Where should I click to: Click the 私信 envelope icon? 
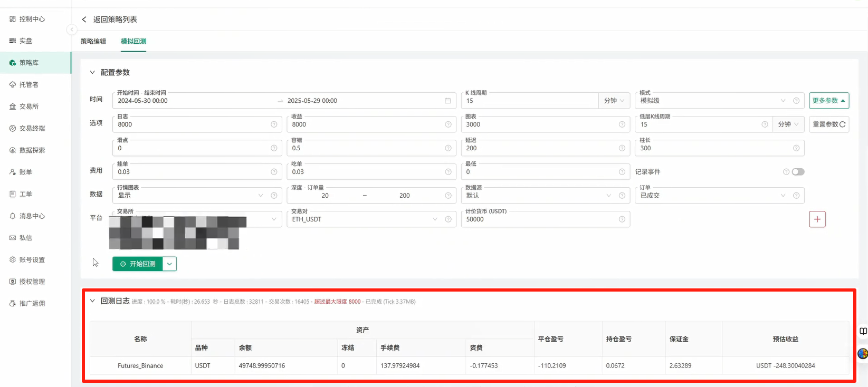coord(13,238)
